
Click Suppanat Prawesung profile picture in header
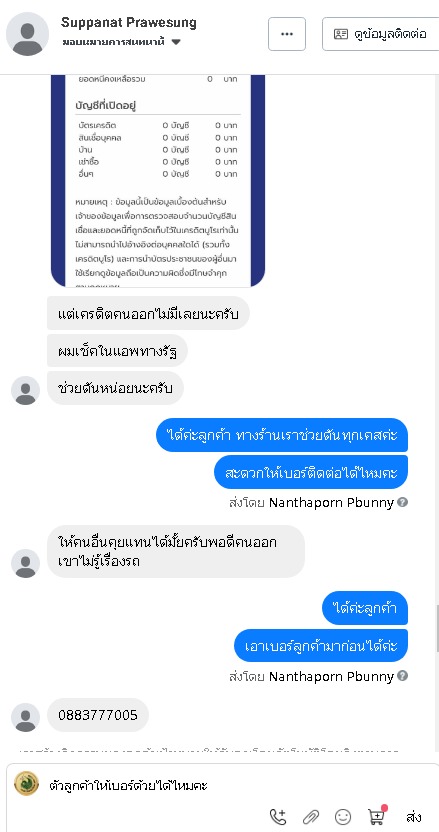point(28,34)
